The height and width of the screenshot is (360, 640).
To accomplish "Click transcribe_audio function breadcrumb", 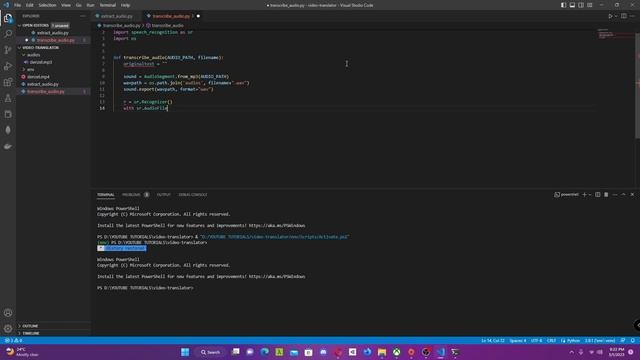I will tap(167, 25).
